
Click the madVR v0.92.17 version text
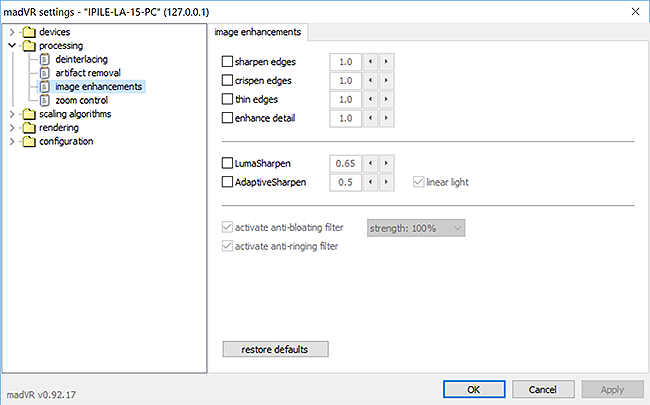click(x=41, y=395)
